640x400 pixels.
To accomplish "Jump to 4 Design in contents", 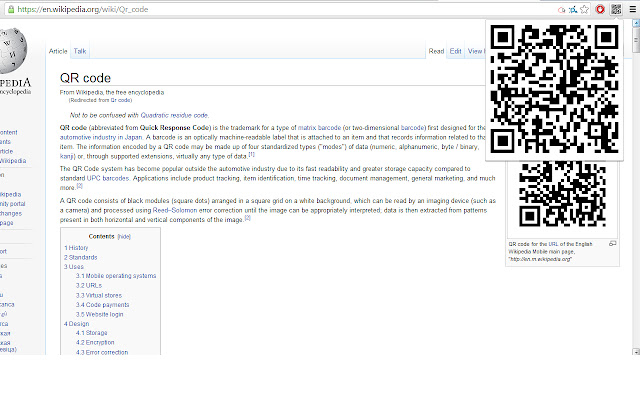I will point(76,324).
